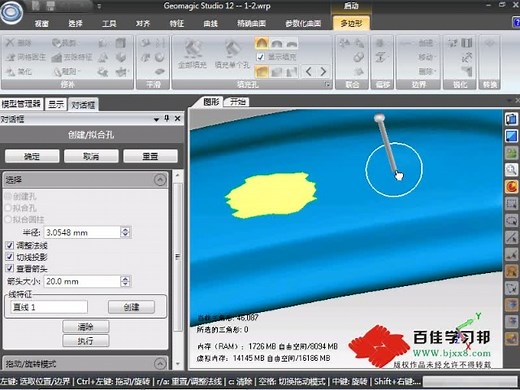Open the help icon at top right
This screenshot has width=520, height=390.
516,22
